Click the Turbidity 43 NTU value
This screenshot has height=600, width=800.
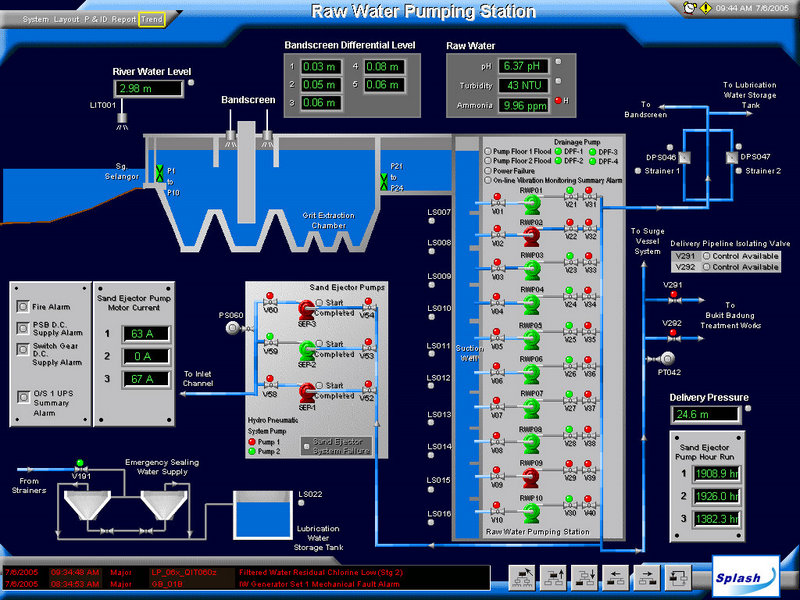point(523,86)
